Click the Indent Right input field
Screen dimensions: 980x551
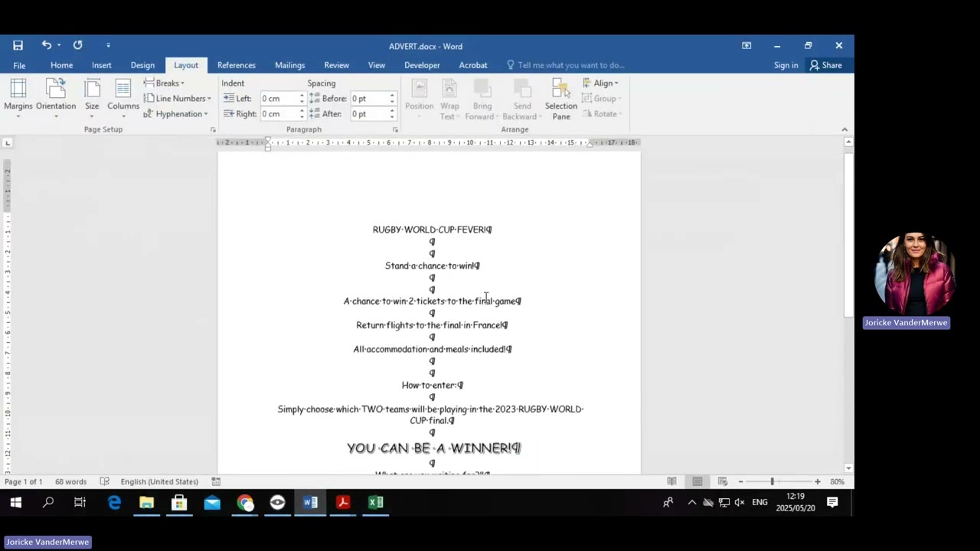pos(279,113)
